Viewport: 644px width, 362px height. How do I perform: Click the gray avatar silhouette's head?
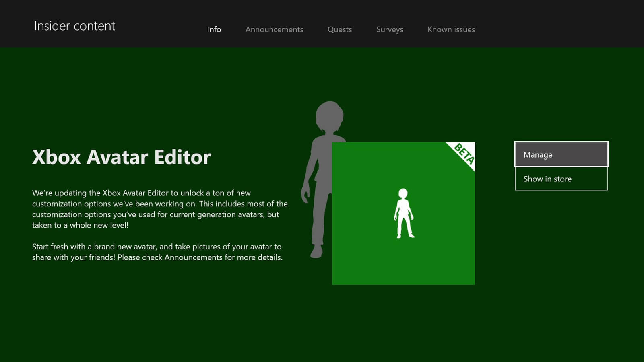coord(329,116)
